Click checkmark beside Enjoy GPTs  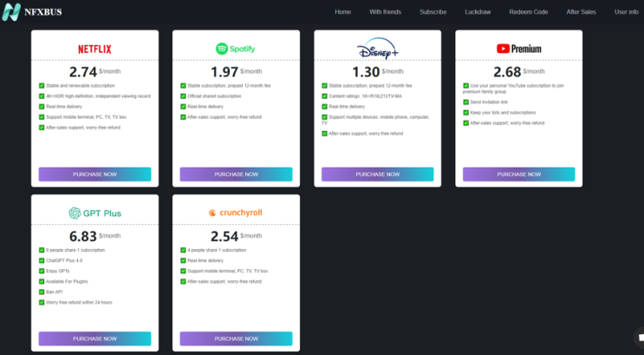coord(42,271)
